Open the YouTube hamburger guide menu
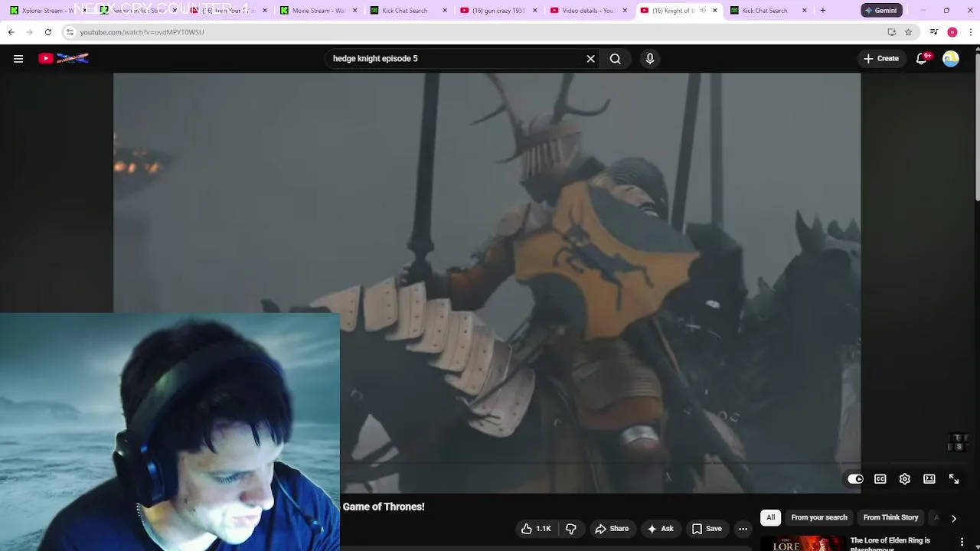This screenshot has width=980, height=551. (18, 58)
